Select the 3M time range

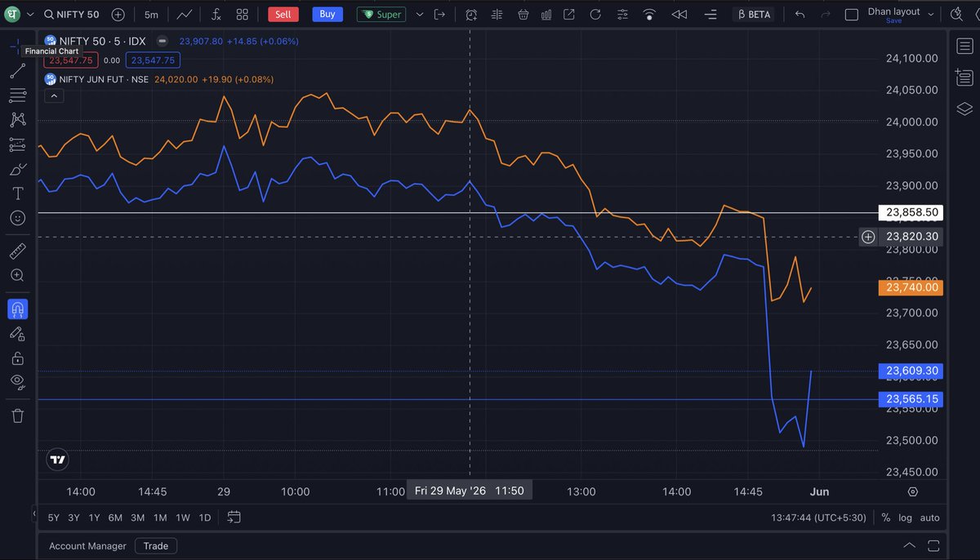coord(138,518)
